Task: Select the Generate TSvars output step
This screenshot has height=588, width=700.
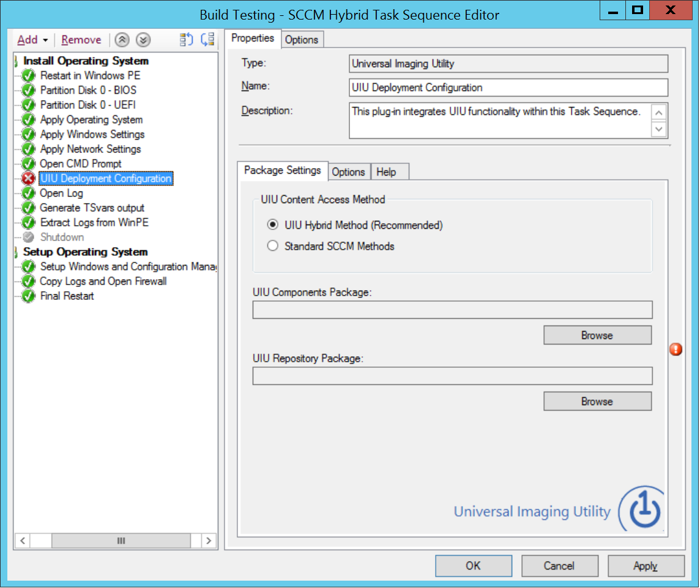Action: 92,208
